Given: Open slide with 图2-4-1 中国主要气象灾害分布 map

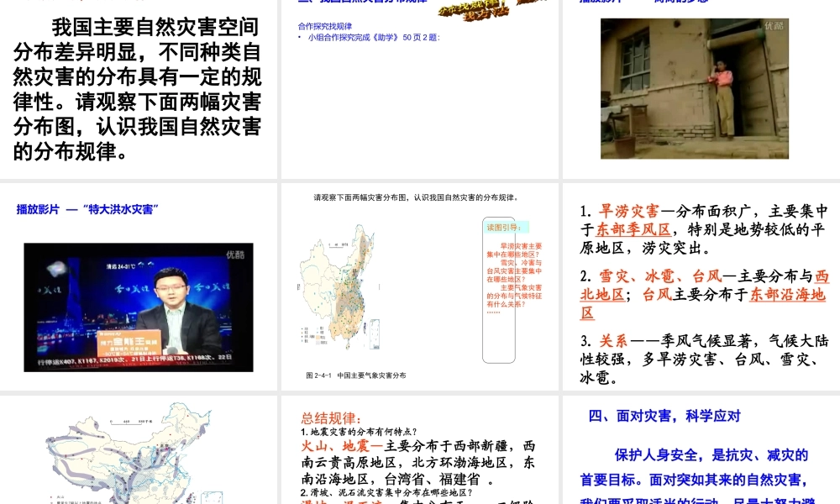Looking at the screenshot, I should point(419,286).
